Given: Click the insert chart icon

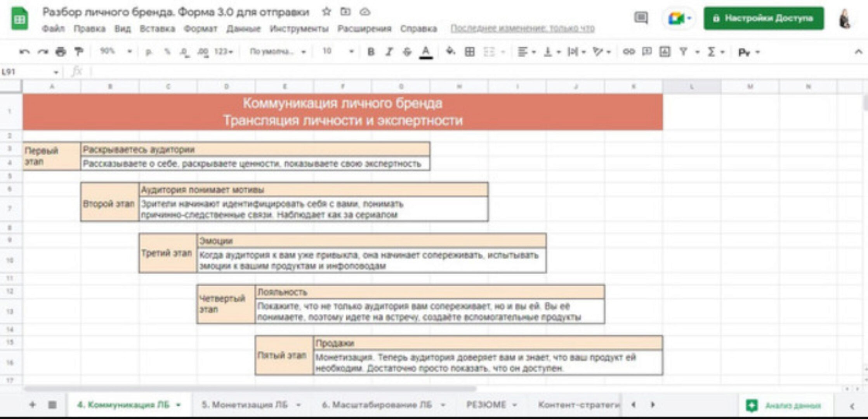Looking at the screenshot, I should 665,52.
